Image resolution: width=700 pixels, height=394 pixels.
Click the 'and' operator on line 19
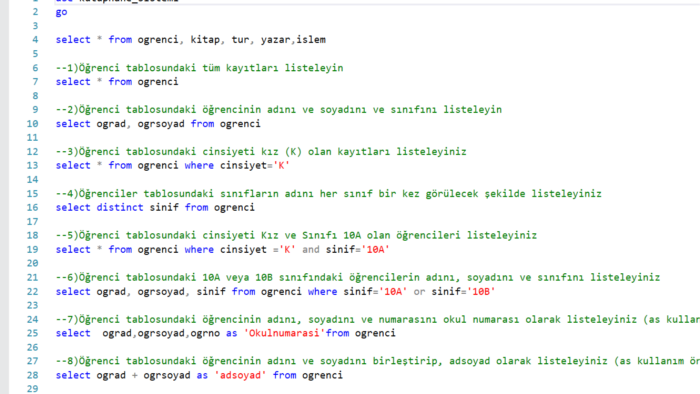311,249
